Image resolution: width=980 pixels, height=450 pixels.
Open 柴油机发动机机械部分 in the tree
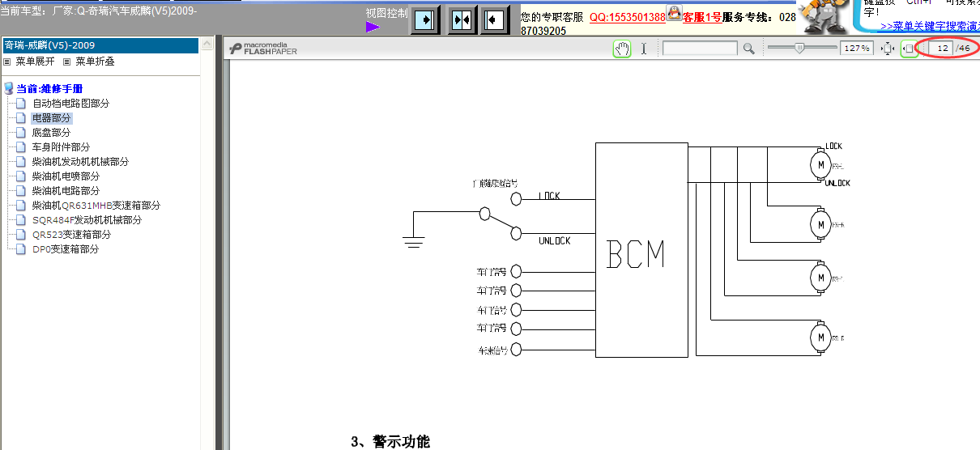point(80,162)
